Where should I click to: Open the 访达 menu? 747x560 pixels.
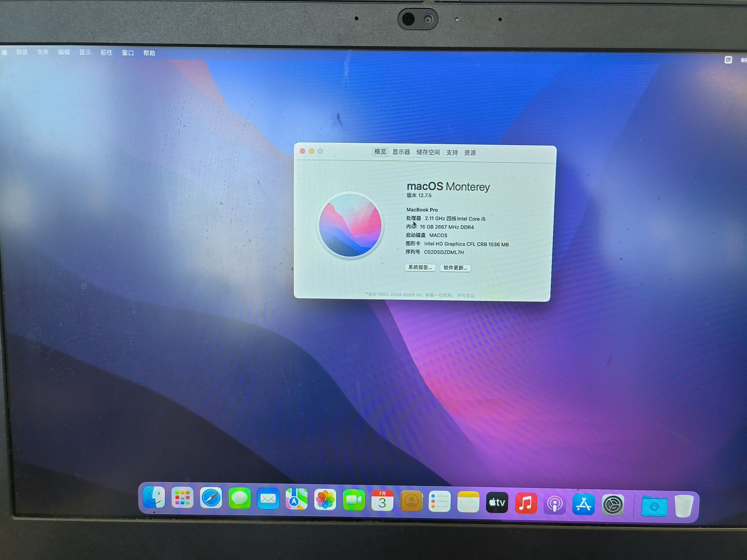(22, 52)
